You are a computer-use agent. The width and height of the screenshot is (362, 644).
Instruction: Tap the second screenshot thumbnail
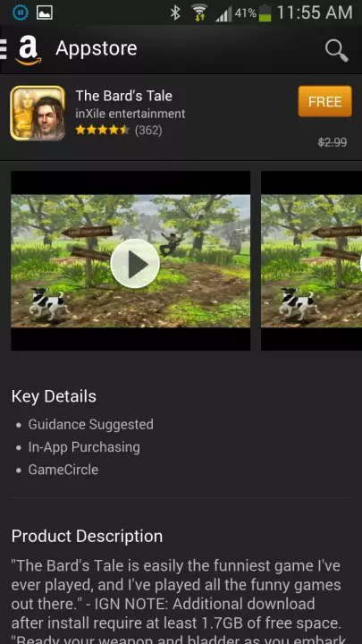pyautogui.click(x=312, y=261)
